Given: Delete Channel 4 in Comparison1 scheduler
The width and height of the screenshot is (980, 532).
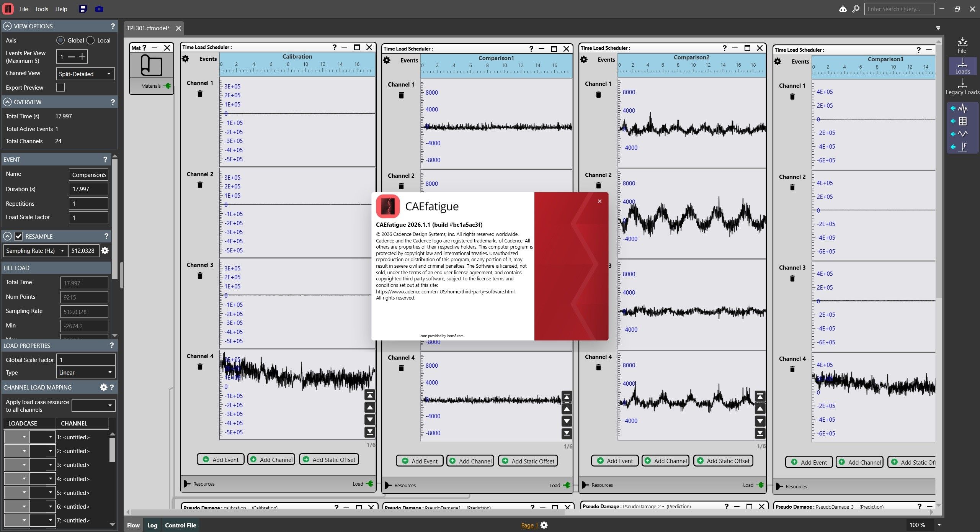Looking at the screenshot, I should tap(401, 368).
